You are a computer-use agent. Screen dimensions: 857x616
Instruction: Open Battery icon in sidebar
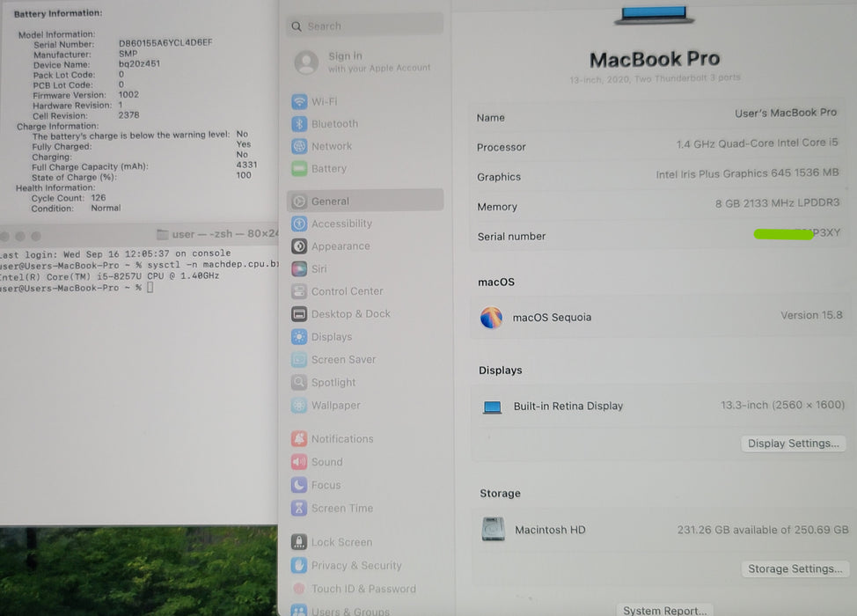pyautogui.click(x=299, y=169)
